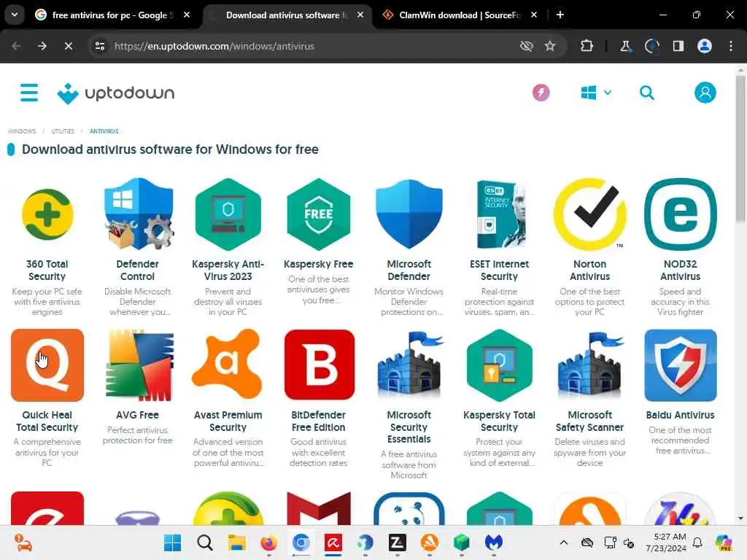Click the Uptodown logo
The height and width of the screenshot is (560, 747).
point(116,93)
